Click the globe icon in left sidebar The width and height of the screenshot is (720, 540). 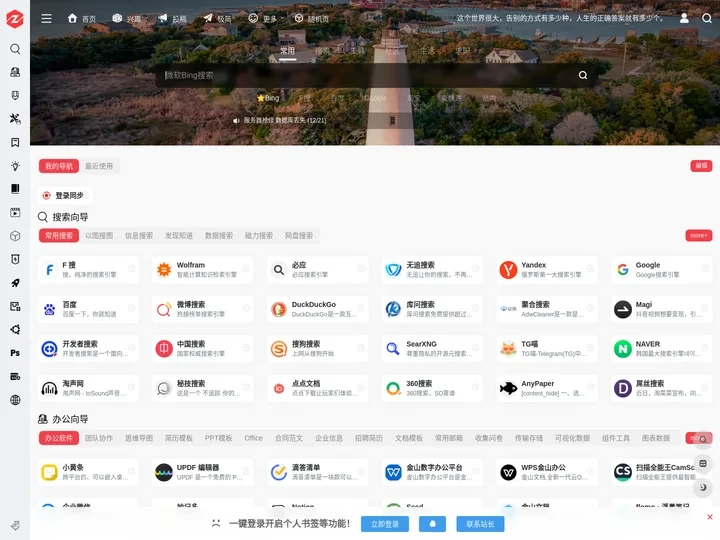tap(15, 399)
